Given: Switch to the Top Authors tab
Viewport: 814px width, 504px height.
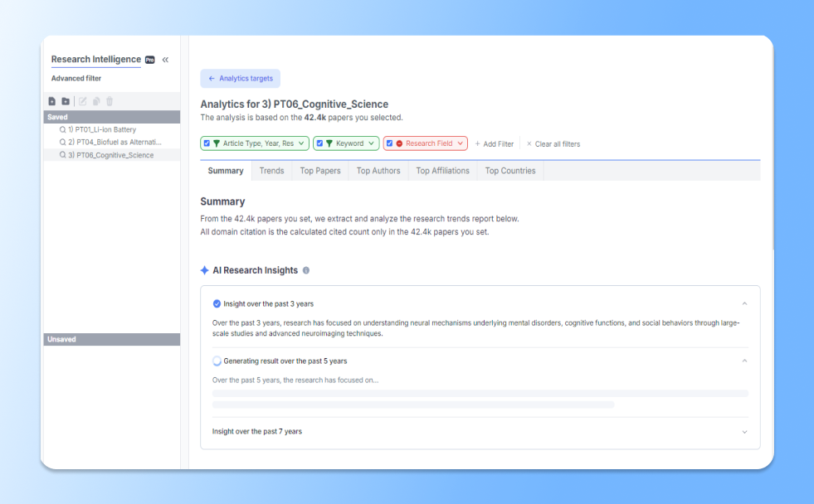Looking at the screenshot, I should (378, 171).
